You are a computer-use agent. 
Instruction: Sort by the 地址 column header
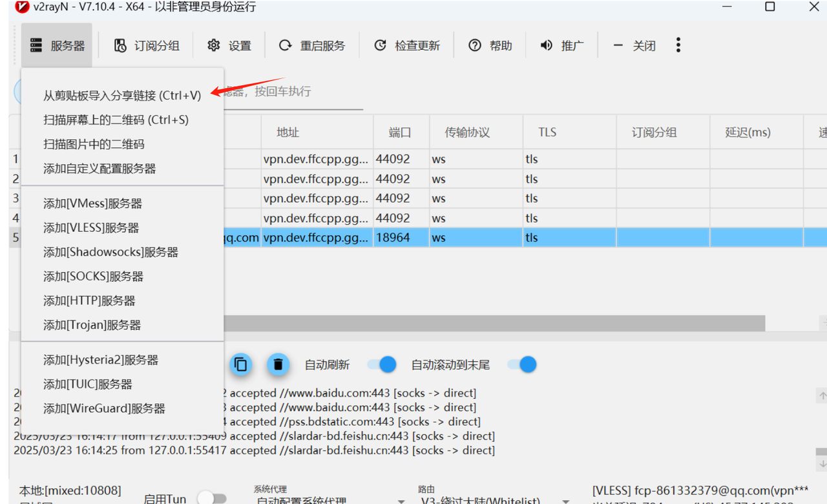coord(317,132)
